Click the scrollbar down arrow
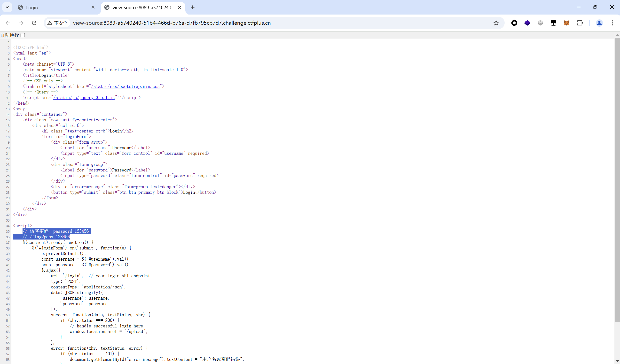This screenshot has width=620, height=364. click(x=617, y=362)
